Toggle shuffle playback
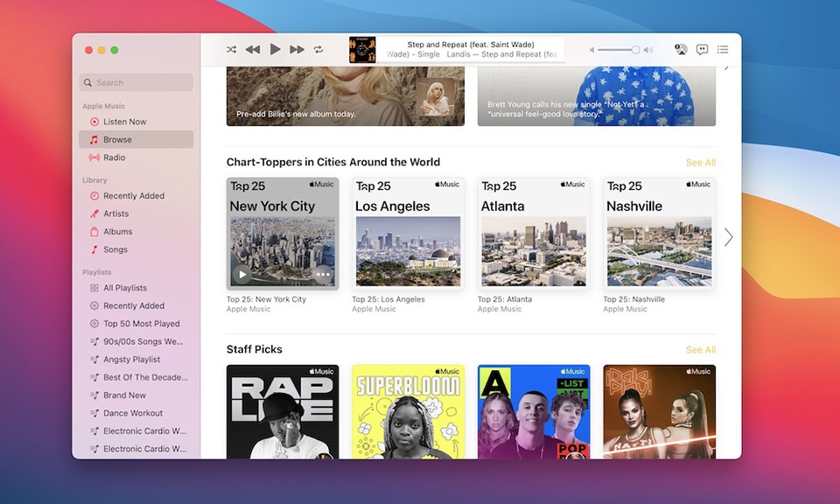The width and height of the screenshot is (840, 504). click(x=231, y=49)
